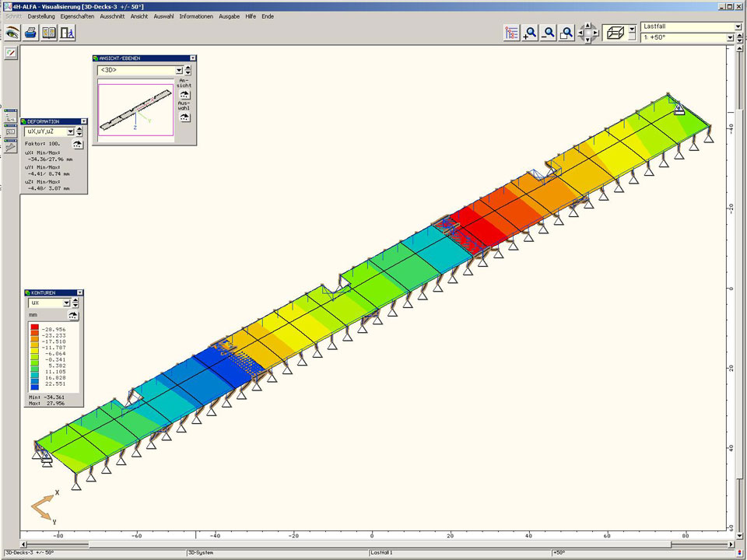
Task: Click the Auswahl arrow button in view panel
Action: pos(184,117)
